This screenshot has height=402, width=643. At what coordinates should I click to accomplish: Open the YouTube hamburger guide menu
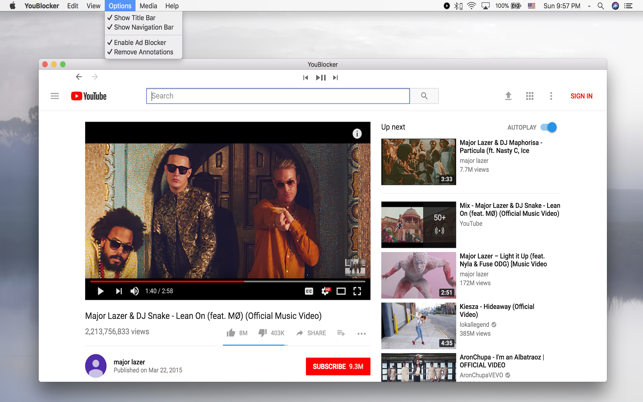(x=55, y=96)
